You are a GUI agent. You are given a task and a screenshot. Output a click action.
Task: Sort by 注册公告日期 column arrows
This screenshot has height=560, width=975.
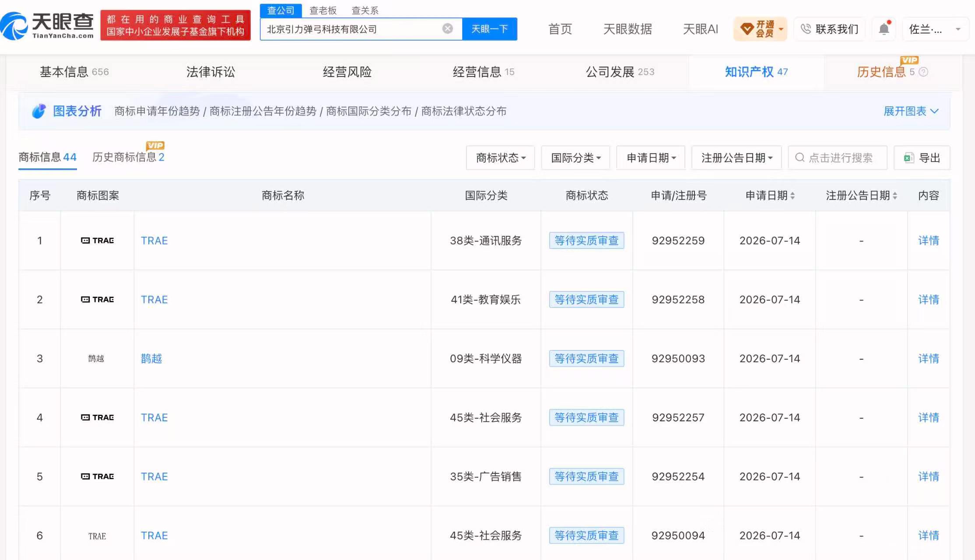click(895, 196)
